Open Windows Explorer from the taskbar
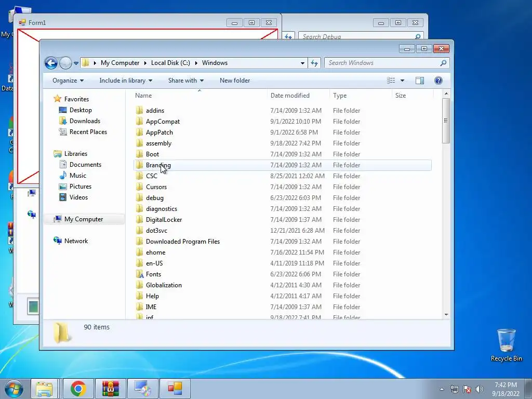This screenshot has height=399, width=532. coord(45,389)
